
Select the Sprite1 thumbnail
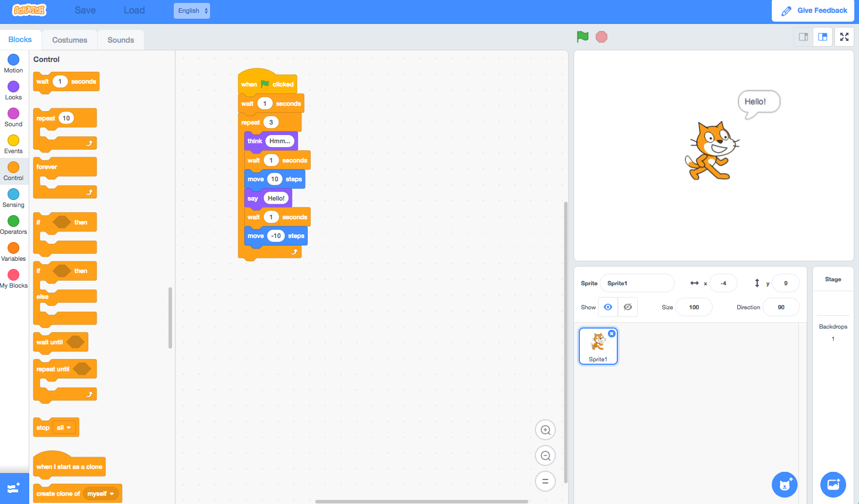(598, 346)
